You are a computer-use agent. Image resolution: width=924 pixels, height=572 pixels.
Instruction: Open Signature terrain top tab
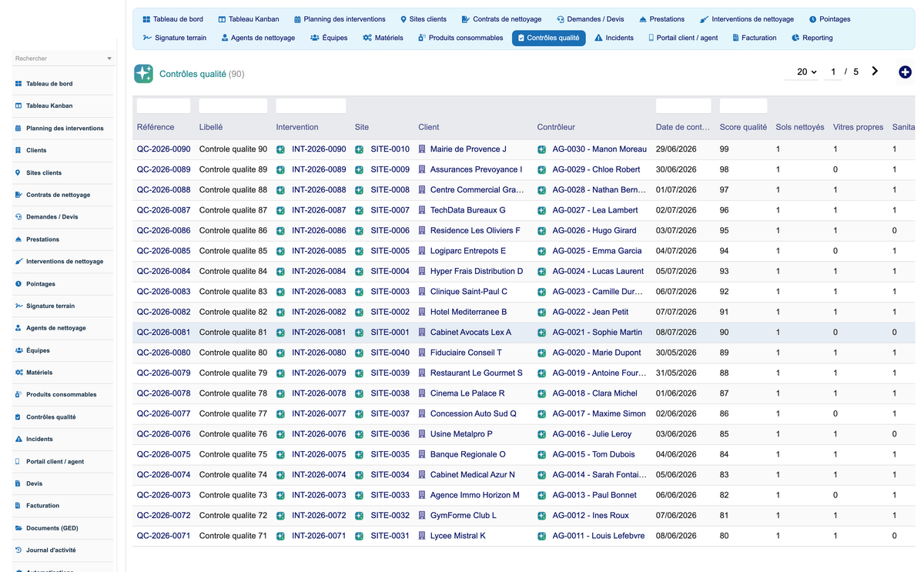pyautogui.click(x=174, y=38)
